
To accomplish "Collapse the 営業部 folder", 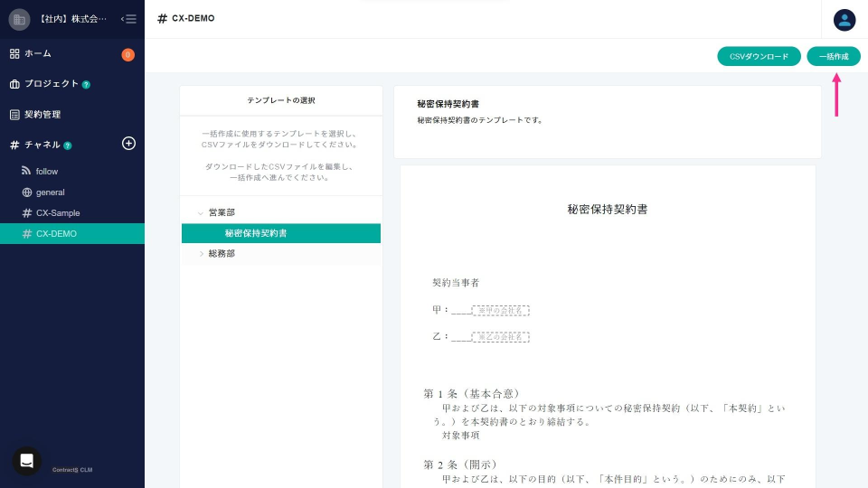I will (x=201, y=213).
